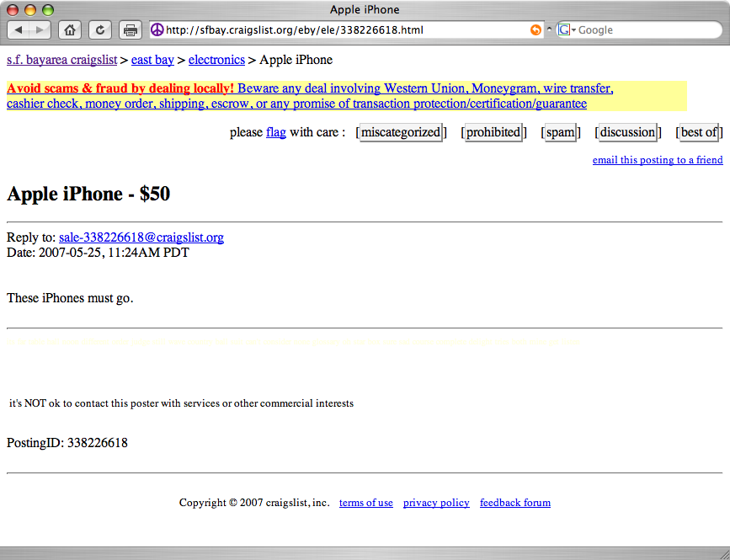Flag the posting as discussion
This screenshot has width=730, height=560.
(x=627, y=132)
